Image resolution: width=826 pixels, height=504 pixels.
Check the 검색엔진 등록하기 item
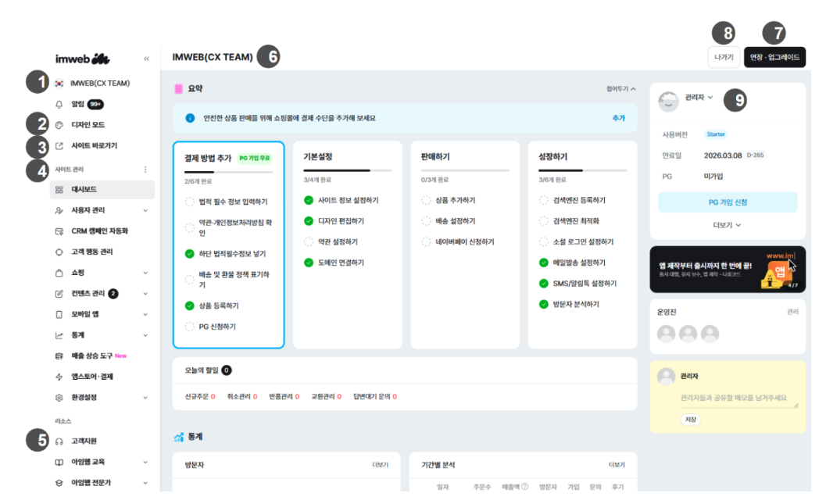(544, 200)
